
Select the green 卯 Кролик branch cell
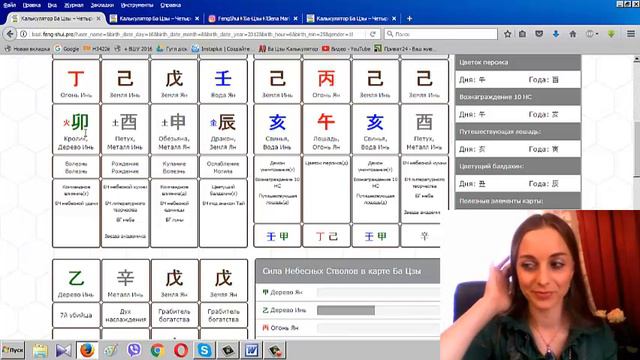76,129
